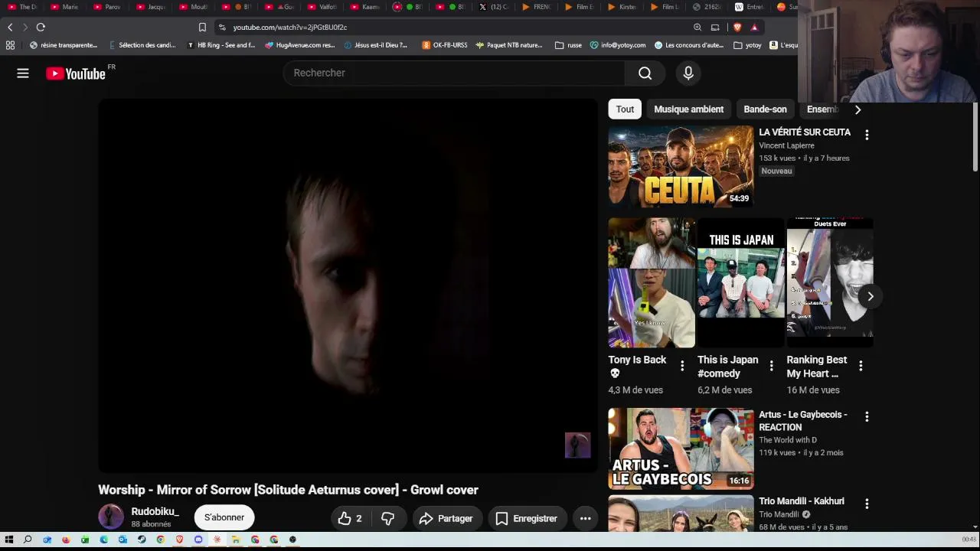Focus the Rechercher search field
The height and width of the screenshot is (551, 980).
coord(454,73)
